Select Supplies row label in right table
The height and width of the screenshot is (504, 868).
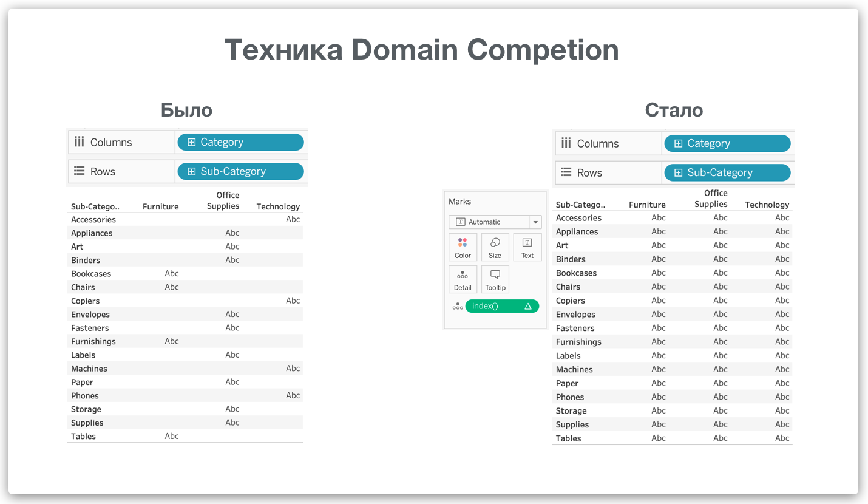pyautogui.click(x=572, y=424)
